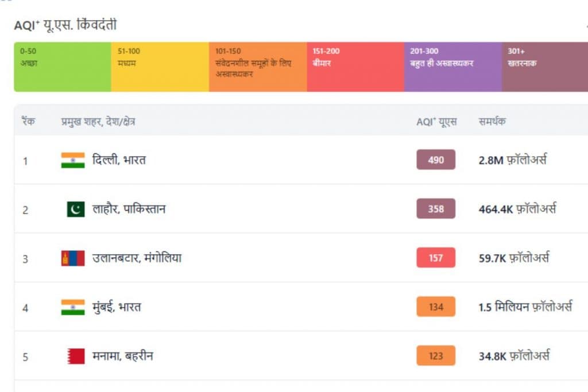Select the purple 201-300 legend block
This screenshot has width=588, height=392.
point(453,67)
